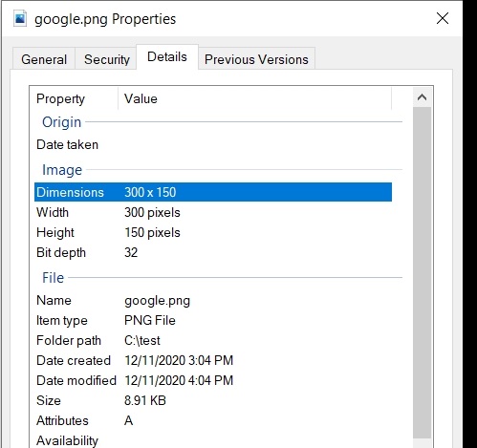Select the Folder path row
This screenshot has height=448, width=477.
(x=213, y=340)
